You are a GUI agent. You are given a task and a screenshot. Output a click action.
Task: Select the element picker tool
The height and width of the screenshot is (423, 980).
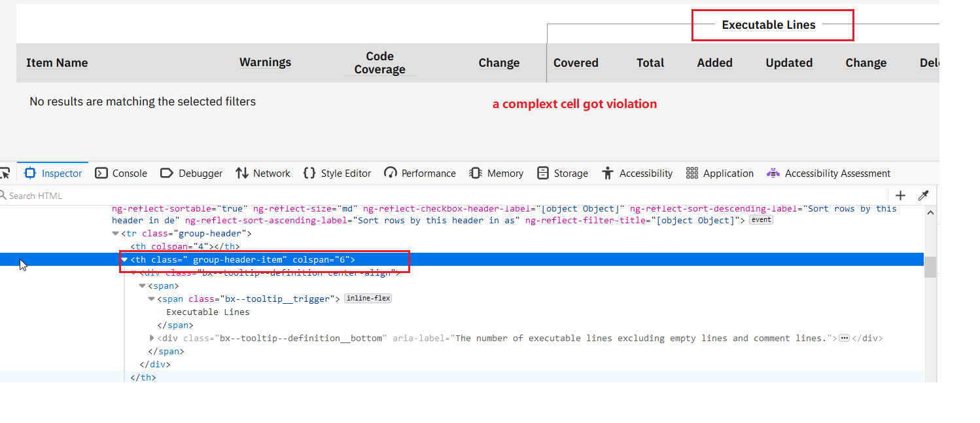pyautogui.click(x=5, y=172)
